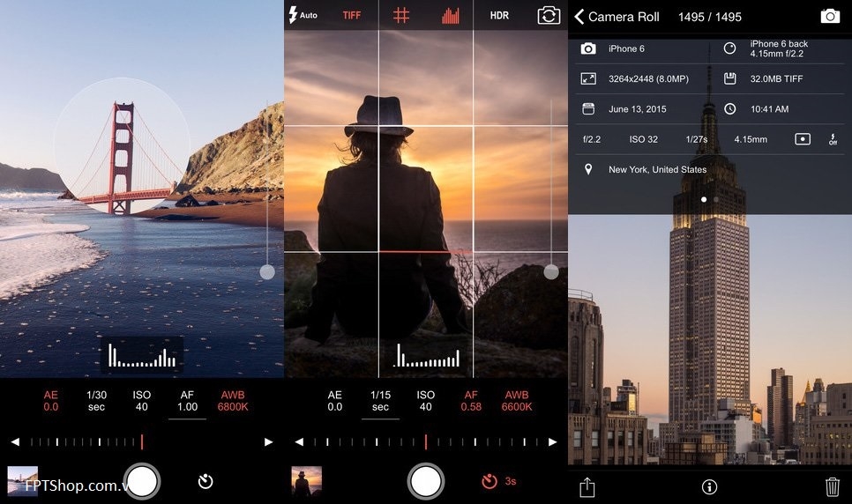Image resolution: width=852 pixels, height=504 pixels.
Task: Select AWB 6800K white balance
Action: coord(233,401)
